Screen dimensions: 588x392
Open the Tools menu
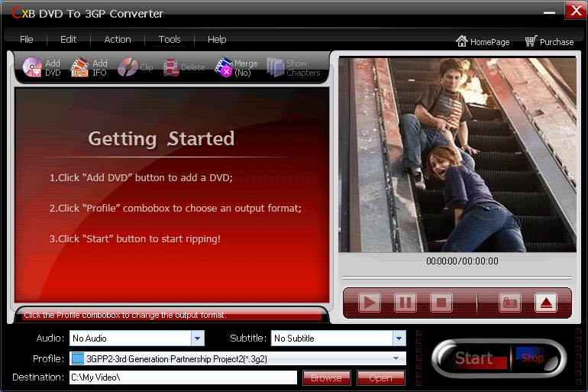pos(170,40)
